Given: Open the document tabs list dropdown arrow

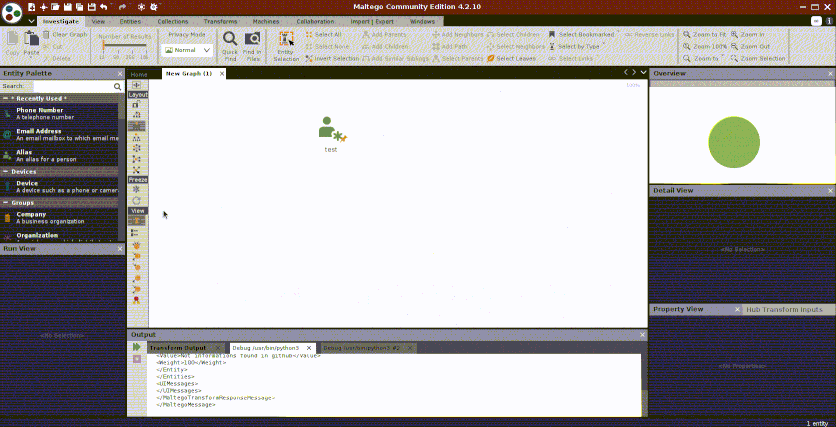Looking at the screenshot, I should click(644, 72).
